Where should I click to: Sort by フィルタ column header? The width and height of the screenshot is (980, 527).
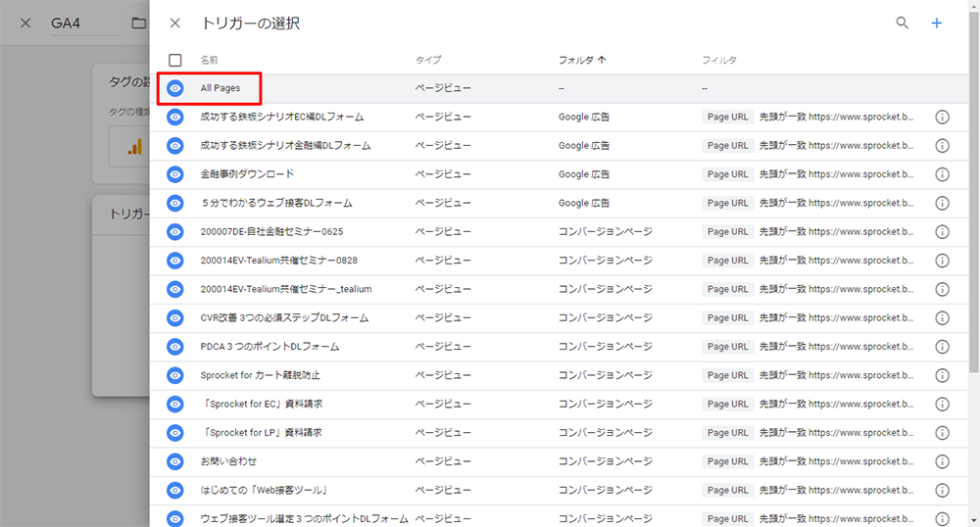[x=718, y=60]
